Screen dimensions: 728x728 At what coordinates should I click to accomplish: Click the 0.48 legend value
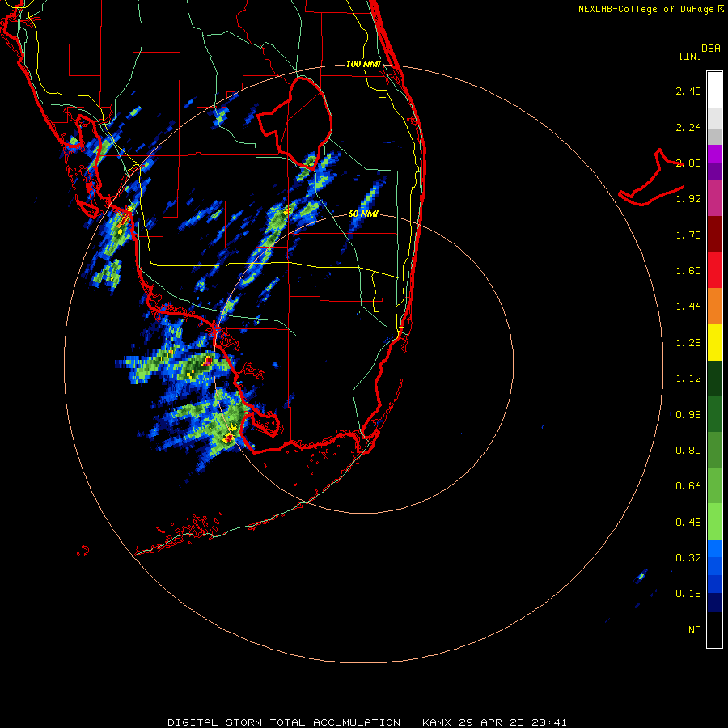[688, 523]
